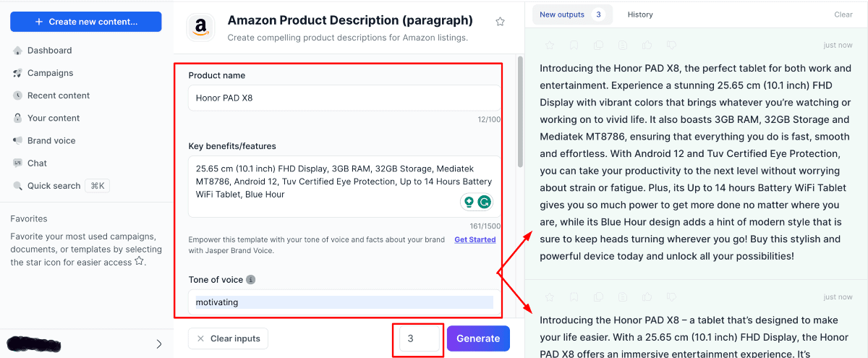Screen dimensions: 868x358
Task: Star the first generated output
Action: (x=550, y=46)
